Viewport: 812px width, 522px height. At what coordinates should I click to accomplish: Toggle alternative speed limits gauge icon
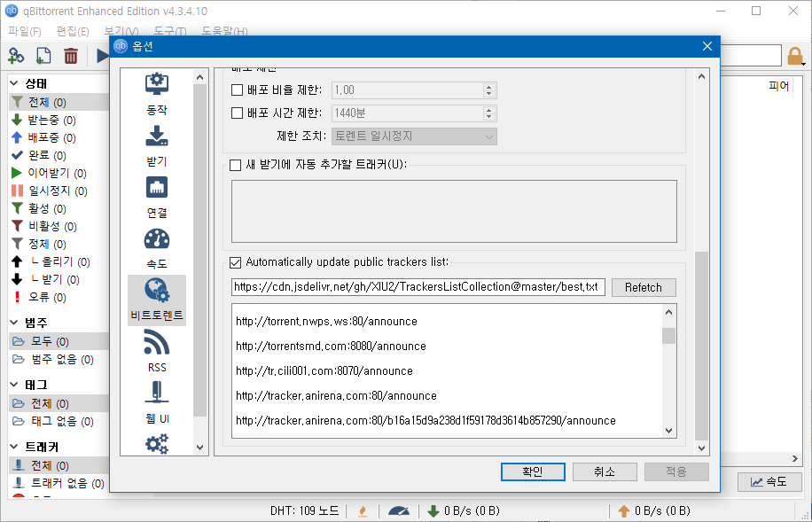click(398, 511)
